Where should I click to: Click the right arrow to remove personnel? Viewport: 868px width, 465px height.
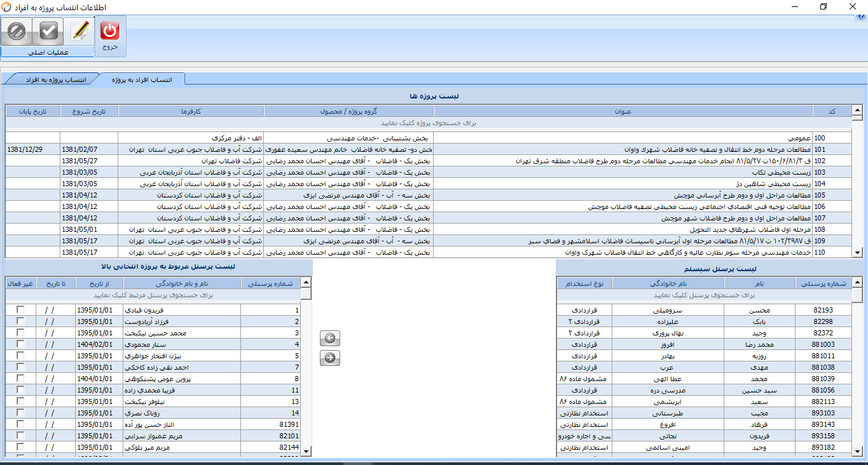330,358
